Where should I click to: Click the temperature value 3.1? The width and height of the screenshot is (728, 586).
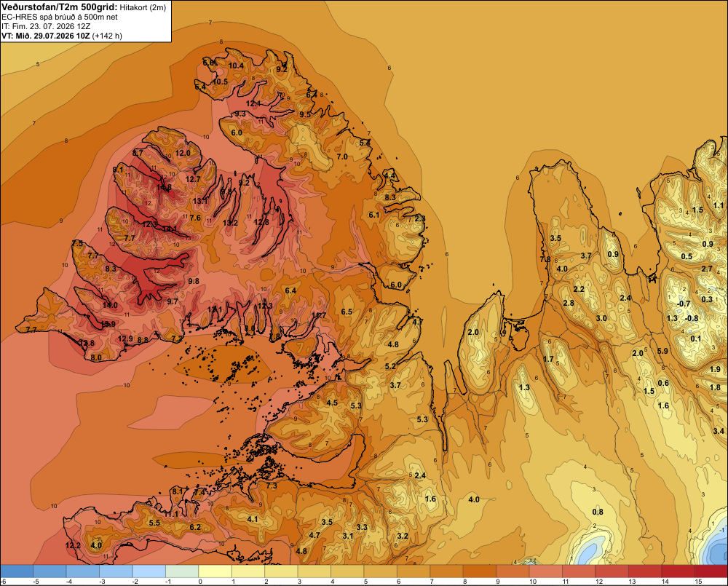click(348, 535)
